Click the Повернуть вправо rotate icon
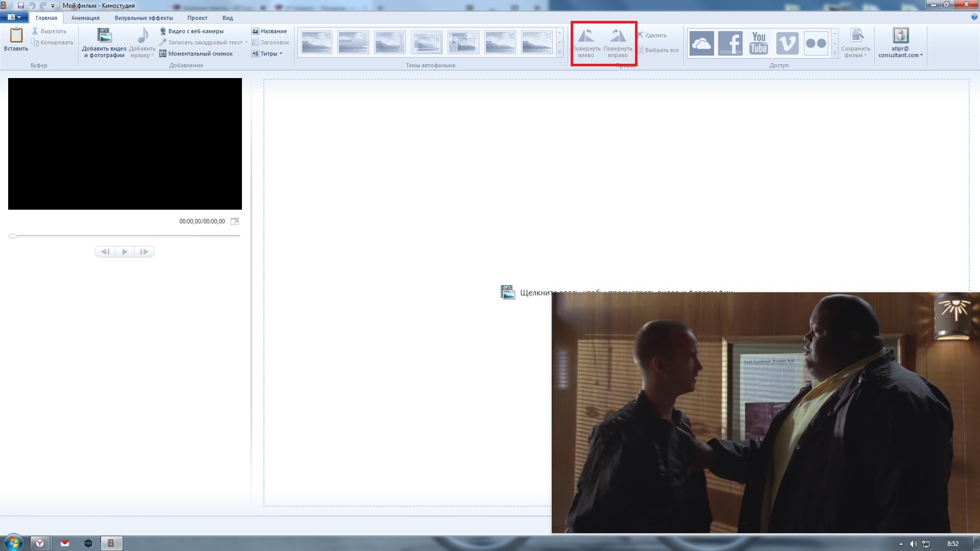This screenshot has width=980, height=551. pyautogui.click(x=618, y=36)
